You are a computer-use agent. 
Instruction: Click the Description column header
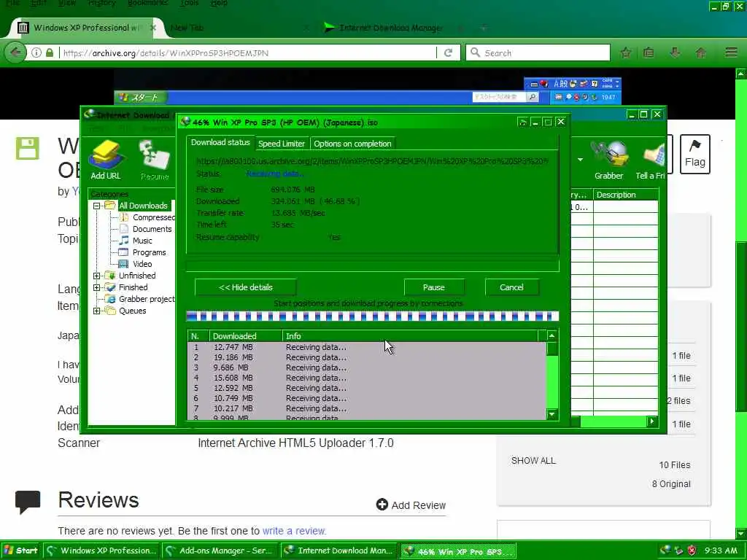point(625,195)
